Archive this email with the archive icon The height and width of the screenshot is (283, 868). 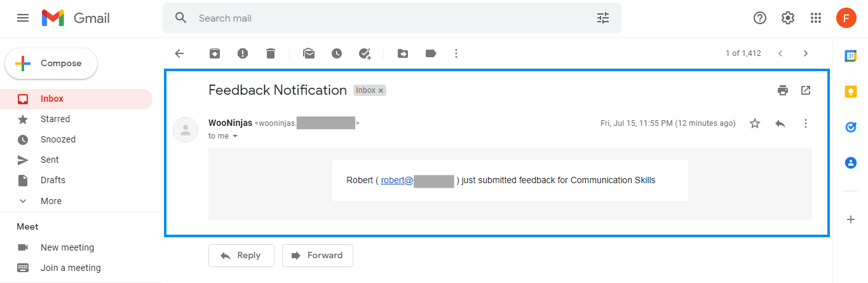click(x=215, y=53)
